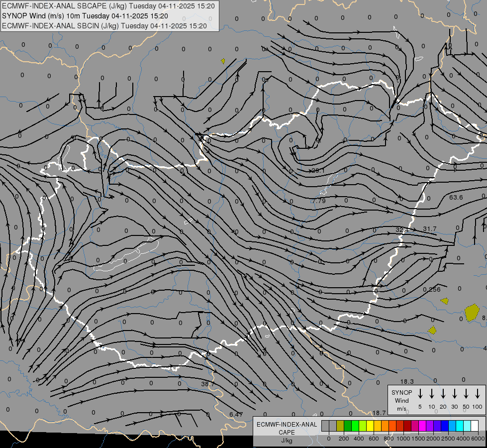Click the 20 speed label in the wind legend
Image resolution: width=487 pixels, height=448 pixels.
443,407
